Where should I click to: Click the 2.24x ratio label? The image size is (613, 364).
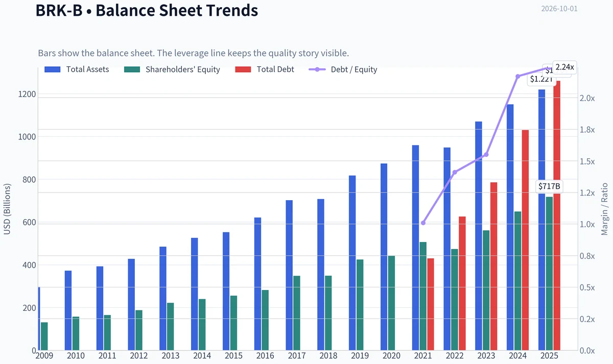click(564, 67)
